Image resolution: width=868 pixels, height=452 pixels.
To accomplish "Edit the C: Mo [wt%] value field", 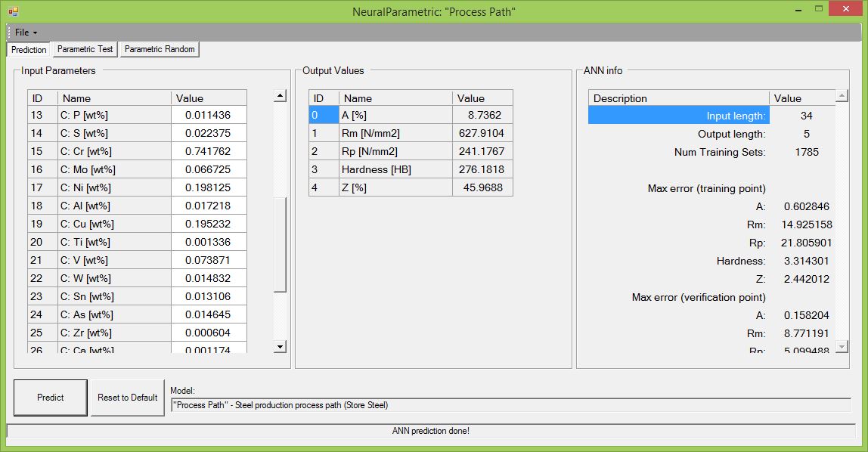I will [209, 169].
